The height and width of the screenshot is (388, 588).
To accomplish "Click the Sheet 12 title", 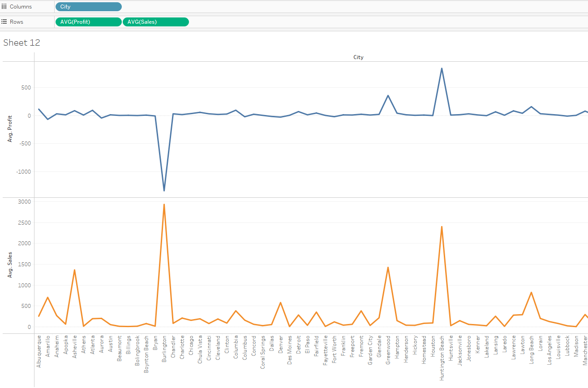I will pyautogui.click(x=21, y=43).
